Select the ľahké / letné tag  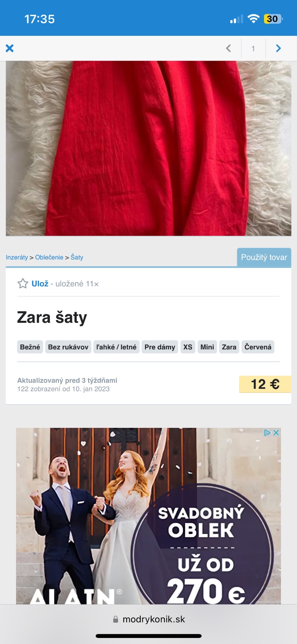(x=117, y=347)
